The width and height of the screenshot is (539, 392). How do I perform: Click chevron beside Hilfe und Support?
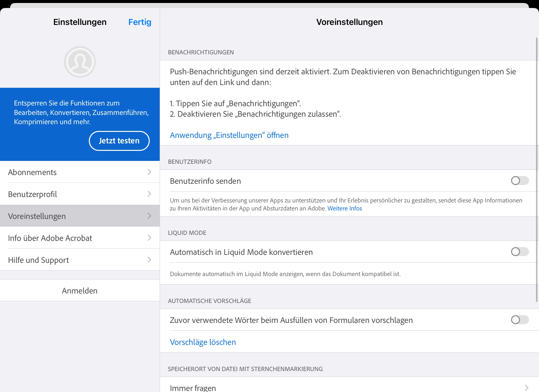[x=149, y=260]
